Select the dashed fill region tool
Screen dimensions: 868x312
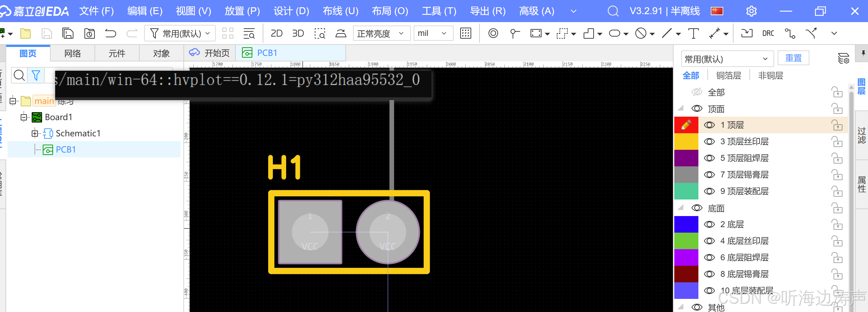point(562,33)
